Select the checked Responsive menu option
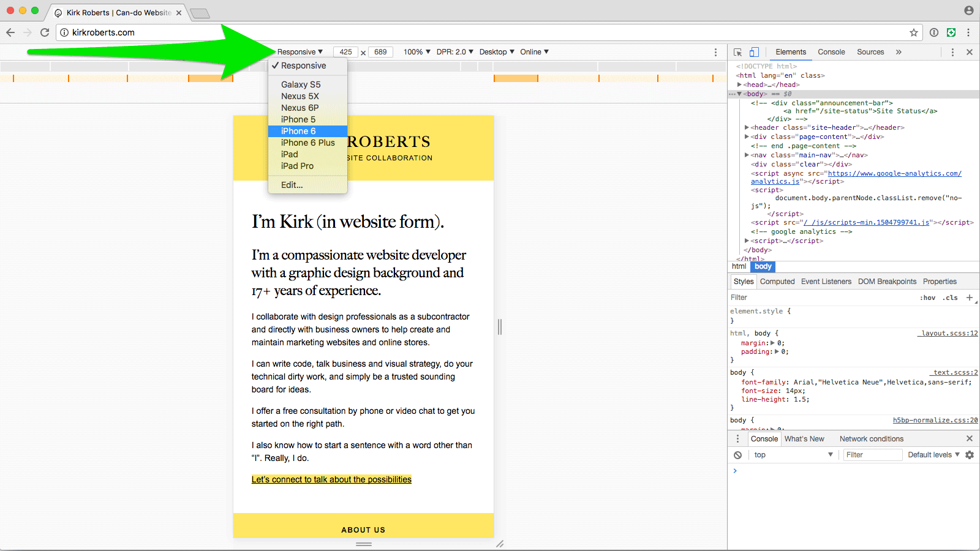 (307, 66)
